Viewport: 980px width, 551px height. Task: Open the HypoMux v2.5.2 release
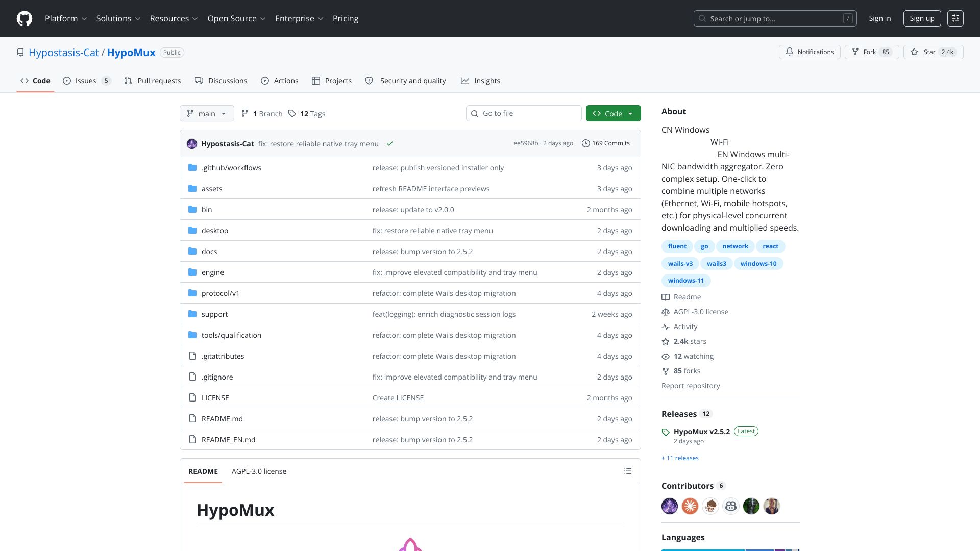tap(702, 432)
